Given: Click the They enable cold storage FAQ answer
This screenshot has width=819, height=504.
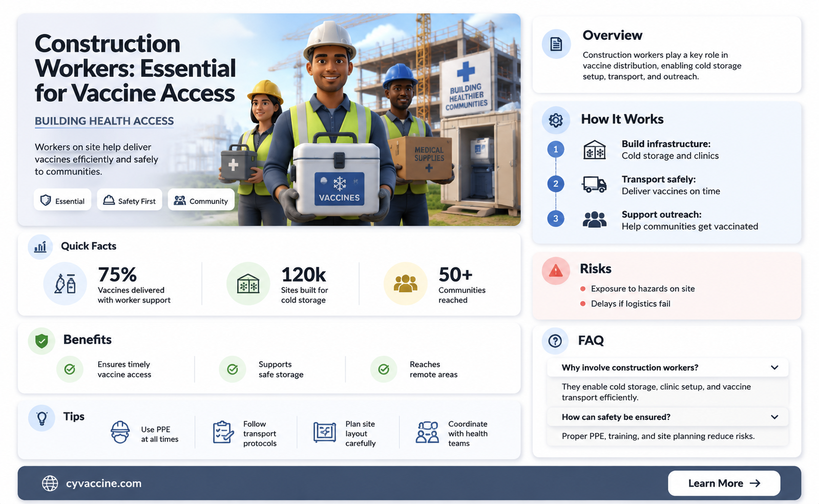Looking at the screenshot, I should [656, 392].
